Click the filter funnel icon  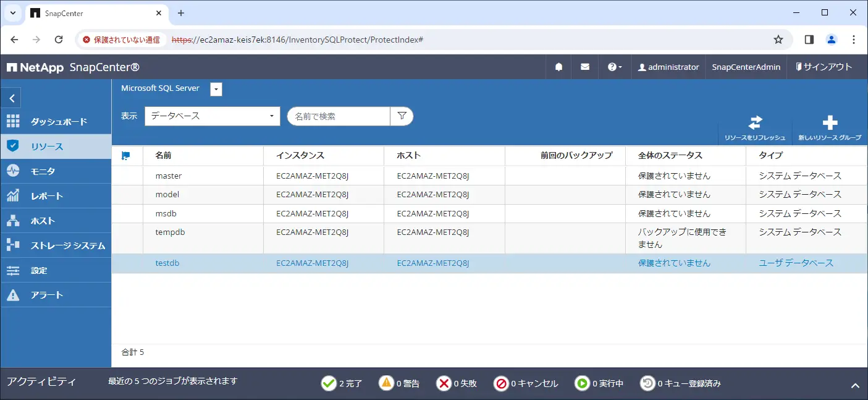pos(402,116)
